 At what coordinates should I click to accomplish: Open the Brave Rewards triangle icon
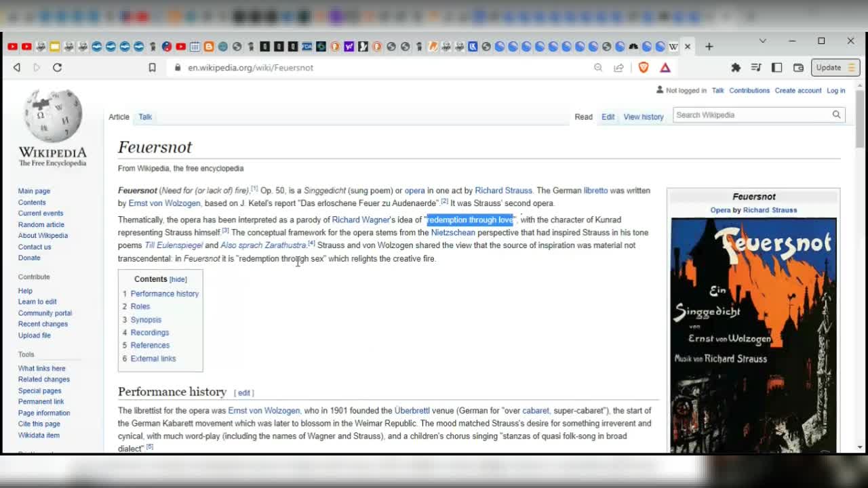pos(665,68)
